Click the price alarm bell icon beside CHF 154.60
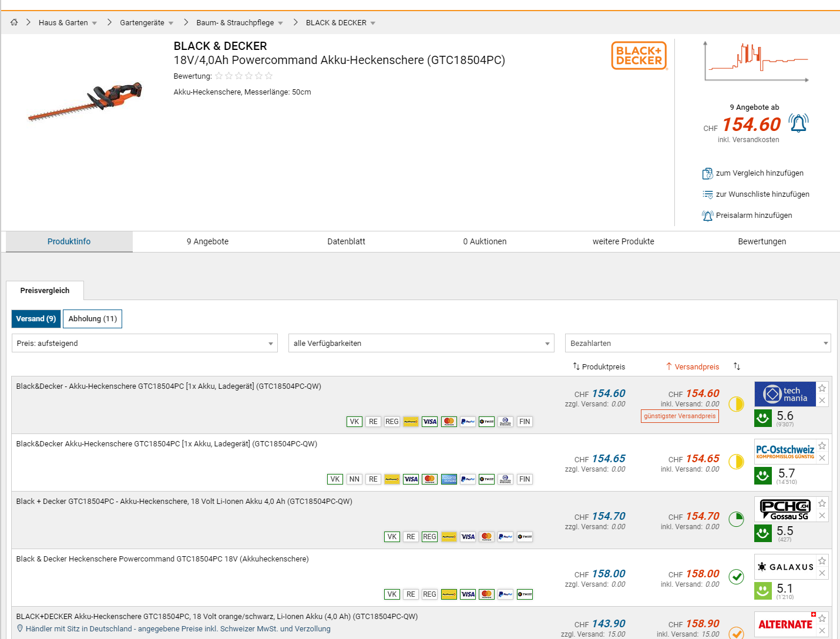The image size is (840, 639). [x=798, y=123]
